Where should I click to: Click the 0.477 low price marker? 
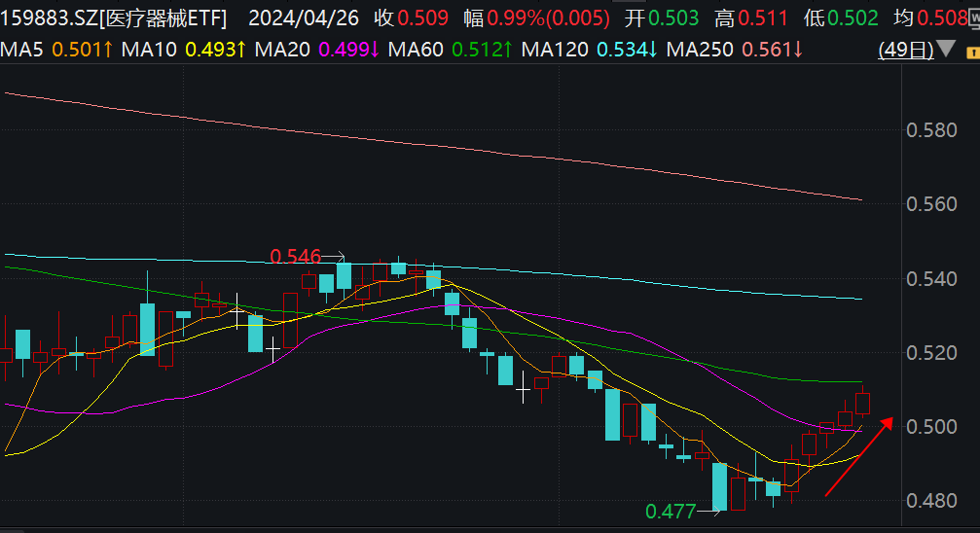671,511
